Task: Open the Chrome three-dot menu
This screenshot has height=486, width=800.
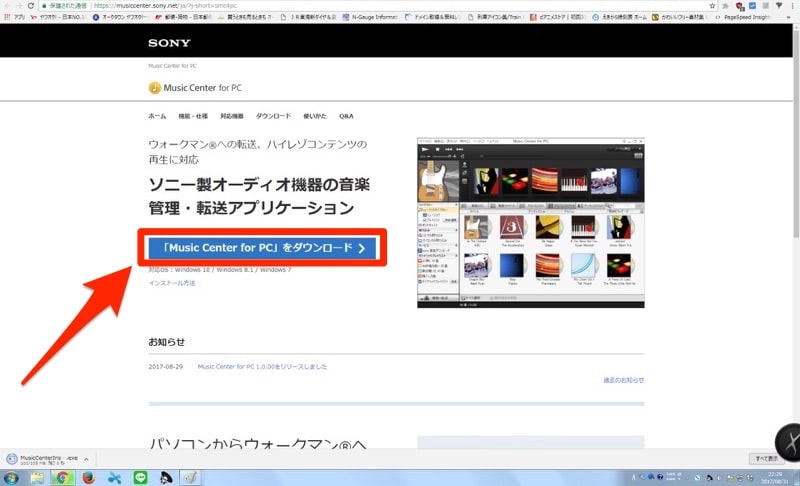Action: pos(793,5)
